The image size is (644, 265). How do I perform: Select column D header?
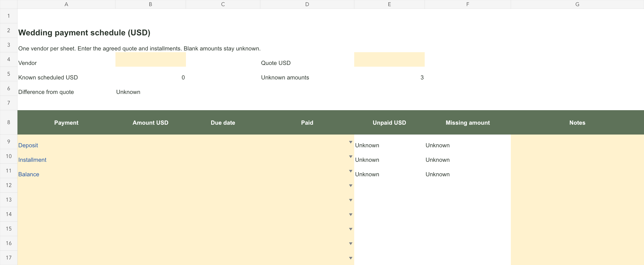tap(307, 4)
